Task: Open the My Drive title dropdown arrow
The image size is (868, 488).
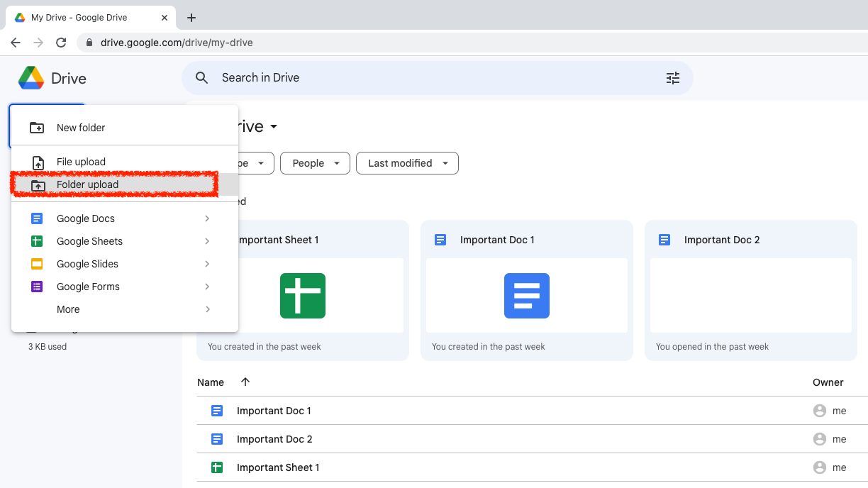Action: tap(274, 127)
